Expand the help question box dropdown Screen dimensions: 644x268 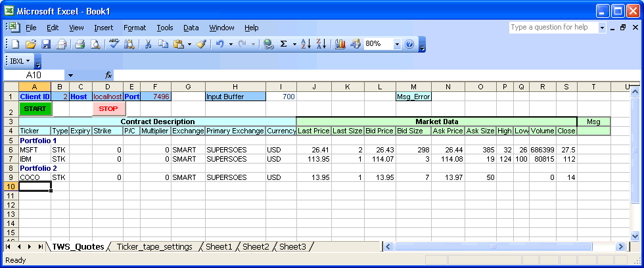click(x=602, y=28)
